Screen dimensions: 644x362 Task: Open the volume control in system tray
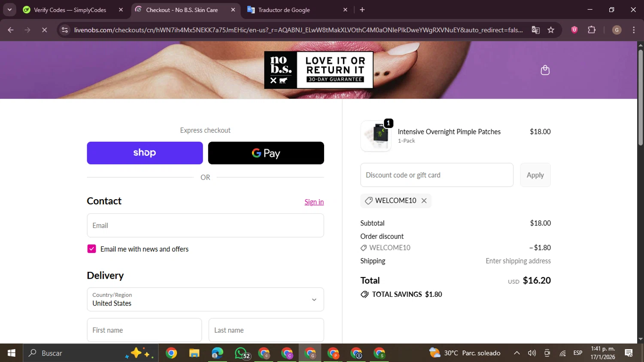coord(532,353)
